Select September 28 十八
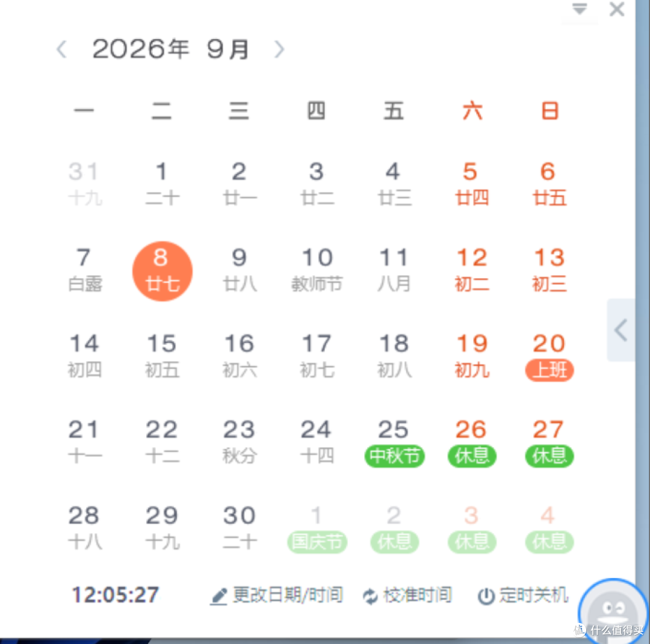Image resolution: width=650 pixels, height=644 pixels. [x=85, y=528]
